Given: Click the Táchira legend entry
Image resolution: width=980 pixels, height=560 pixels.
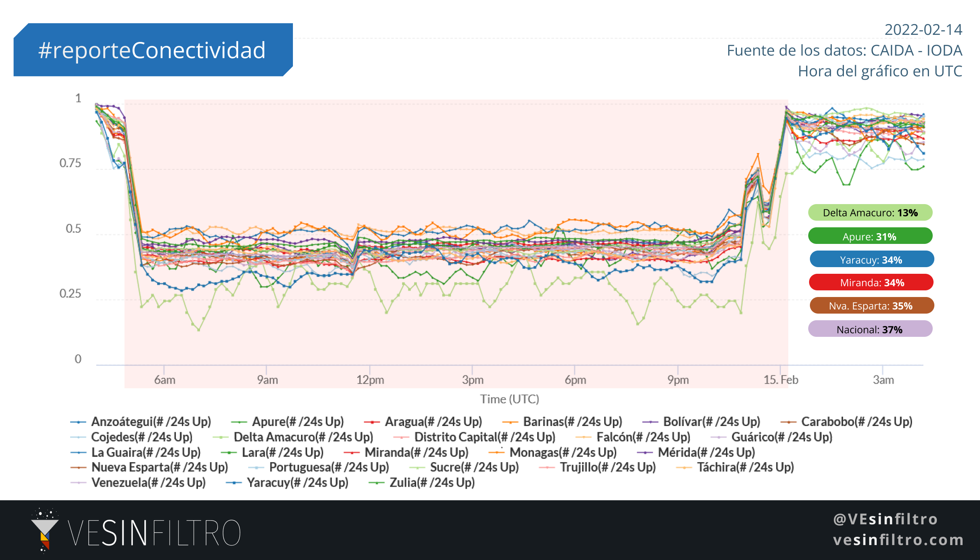Looking at the screenshot, I should 735,467.
